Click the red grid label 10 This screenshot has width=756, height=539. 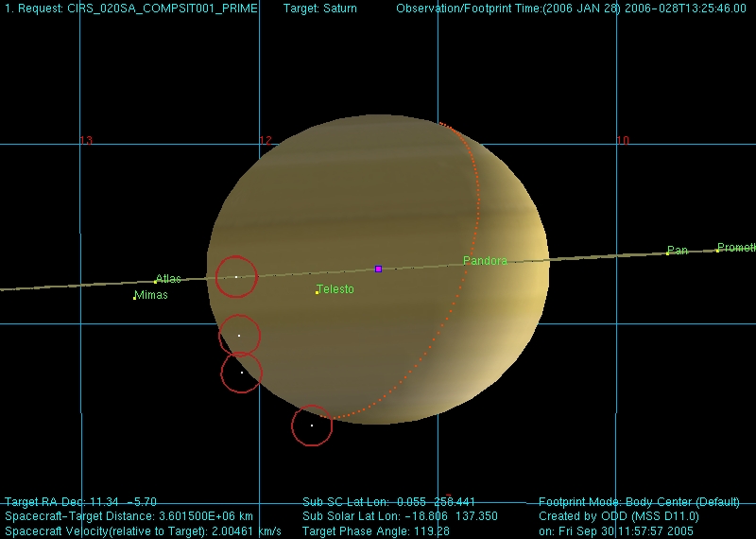(623, 141)
